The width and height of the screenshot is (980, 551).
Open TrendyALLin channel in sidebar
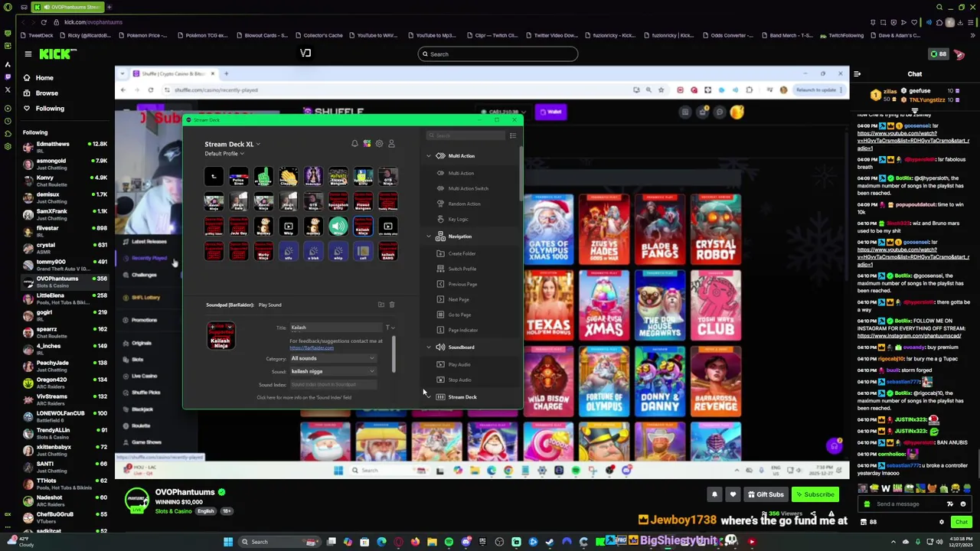coord(65,433)
